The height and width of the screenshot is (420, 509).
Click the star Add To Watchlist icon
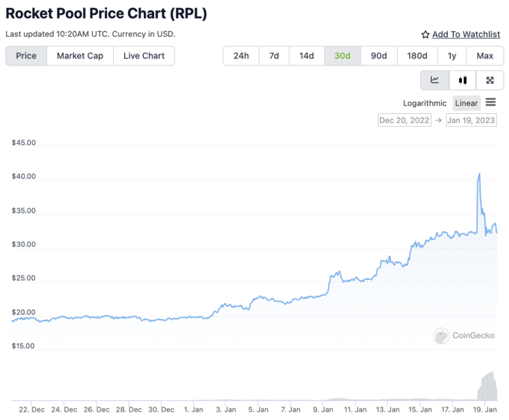click(x=426, y=34)
